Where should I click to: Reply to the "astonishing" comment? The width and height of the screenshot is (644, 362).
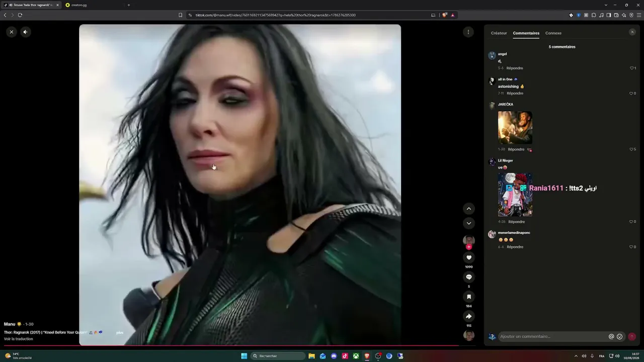click(x=515, y=93)
